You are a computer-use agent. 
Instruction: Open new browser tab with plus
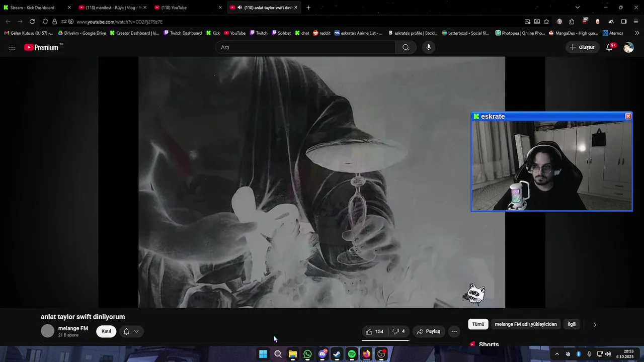coord(308,8)
